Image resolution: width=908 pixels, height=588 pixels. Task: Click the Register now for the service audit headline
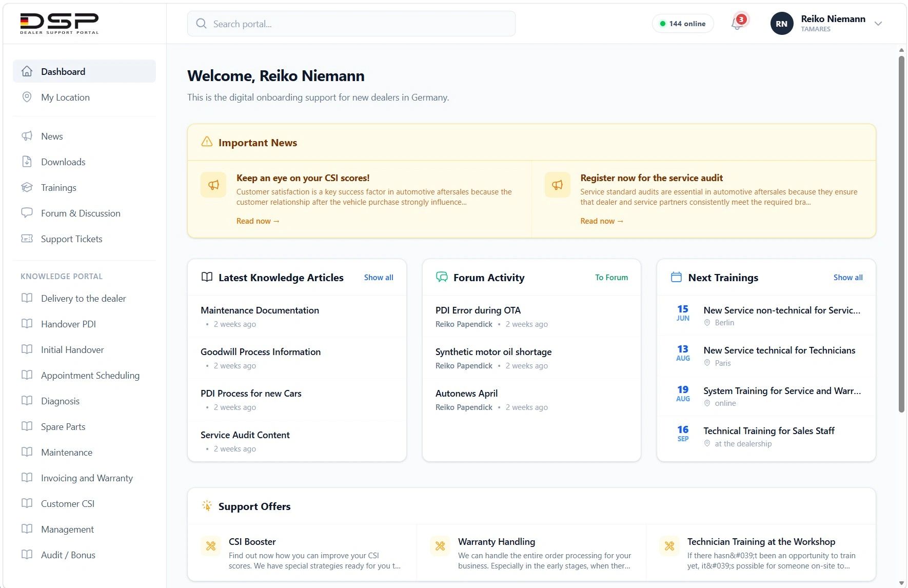click(652, 178)
